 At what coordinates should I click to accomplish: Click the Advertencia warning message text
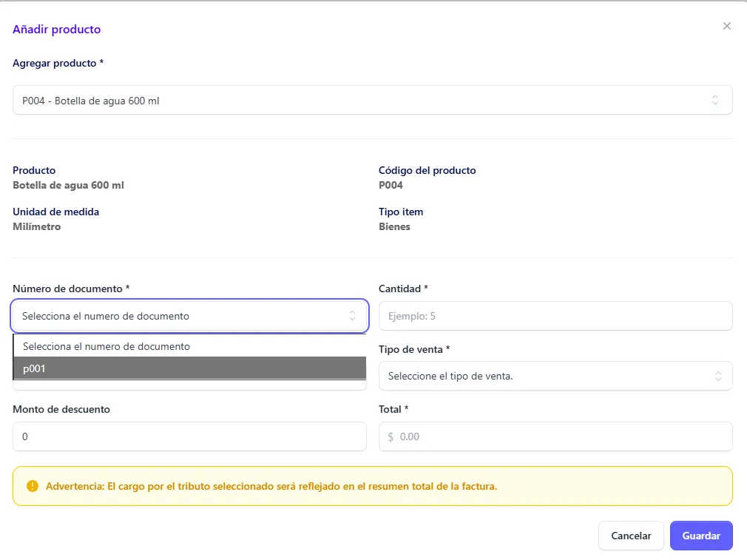coord(271,486)
